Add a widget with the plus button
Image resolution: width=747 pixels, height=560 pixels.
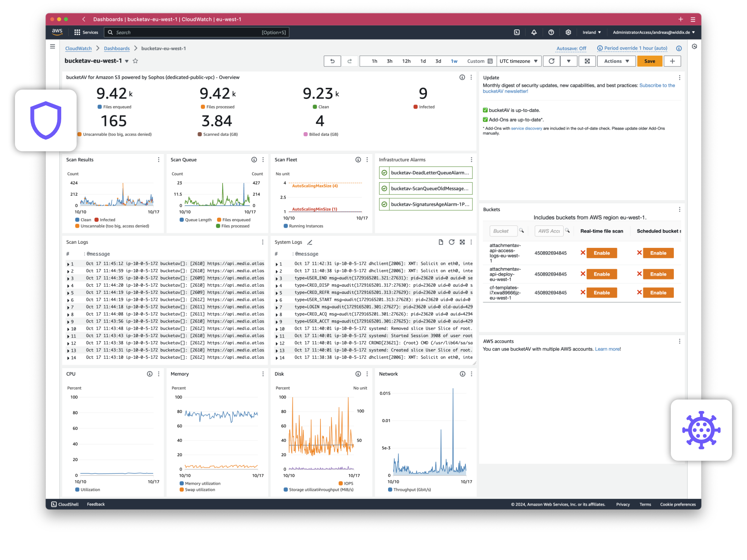click(672, 61)
